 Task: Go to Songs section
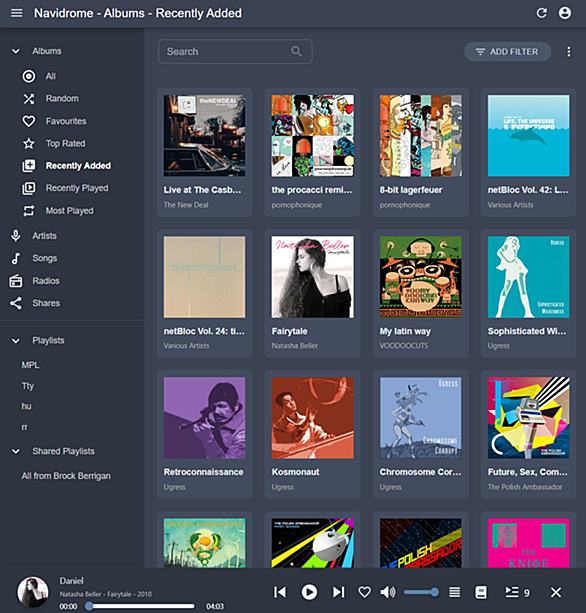45,258
